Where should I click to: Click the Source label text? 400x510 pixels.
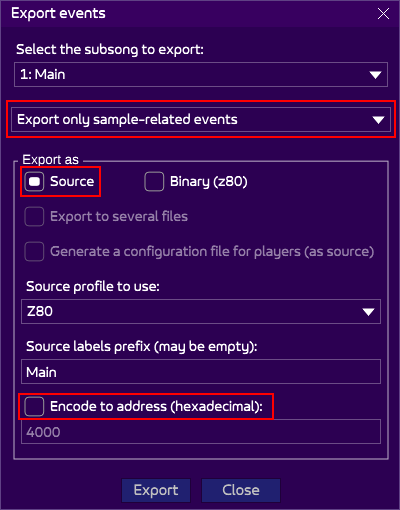(72, 181)
